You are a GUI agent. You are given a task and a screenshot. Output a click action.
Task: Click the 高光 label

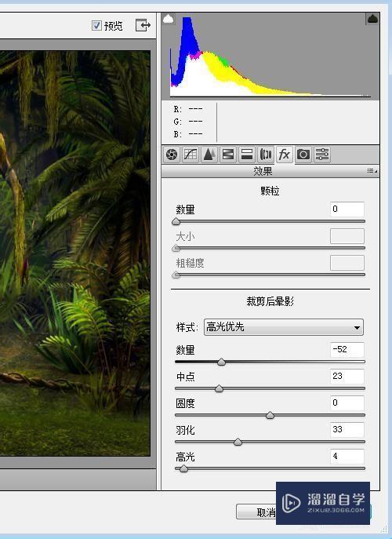coord(185,457)
